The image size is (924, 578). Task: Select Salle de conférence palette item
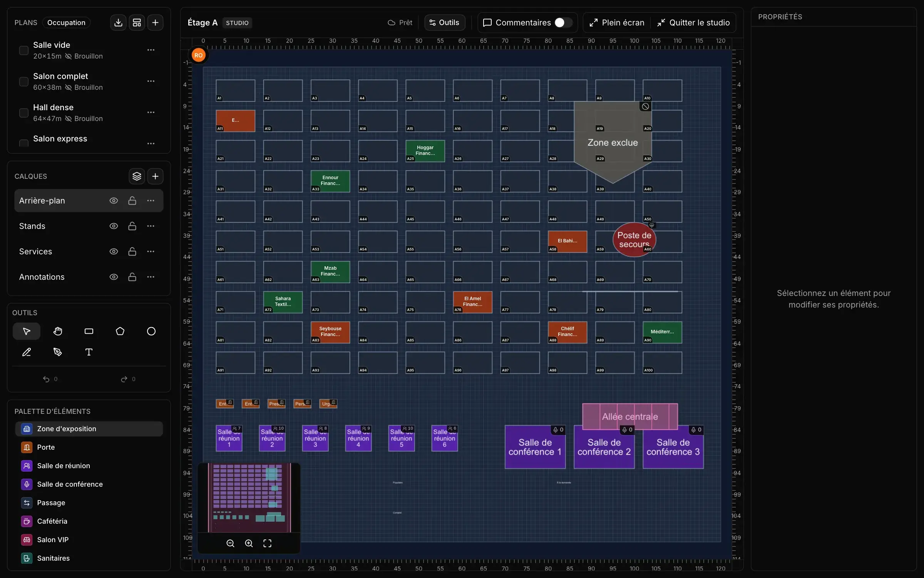pos(89,484)
